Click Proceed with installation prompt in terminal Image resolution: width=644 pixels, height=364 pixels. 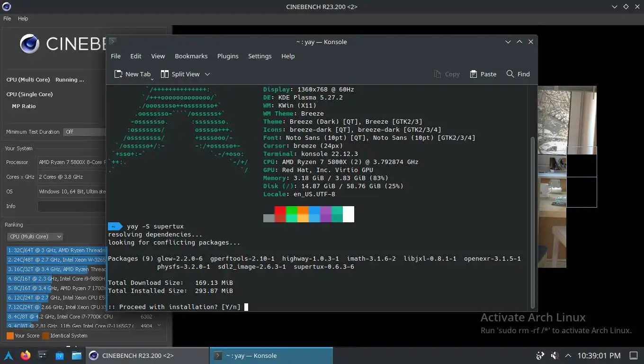coord(174,307)
